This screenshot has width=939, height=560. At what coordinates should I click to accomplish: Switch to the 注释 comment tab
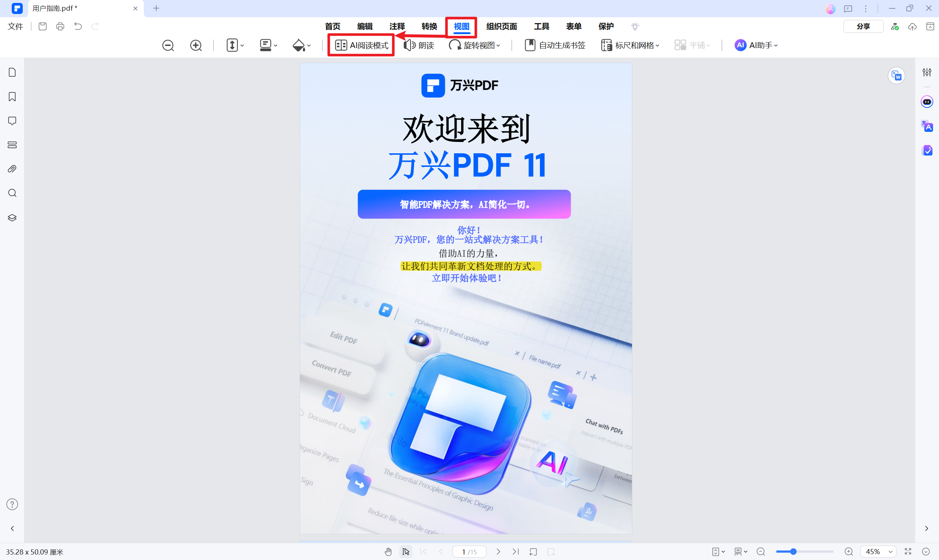coord(397,26)
